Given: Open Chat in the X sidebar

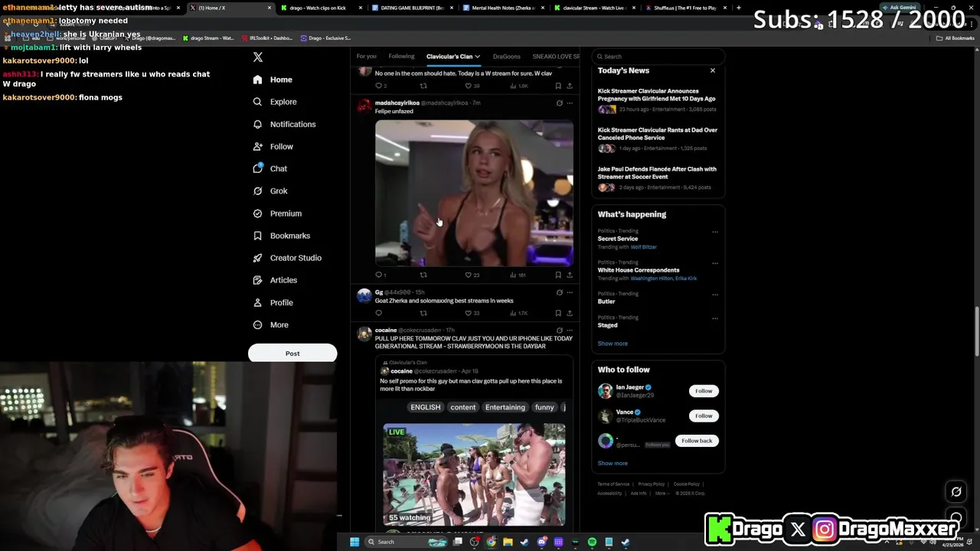Looking at the screenshot, I should point(270,168).
